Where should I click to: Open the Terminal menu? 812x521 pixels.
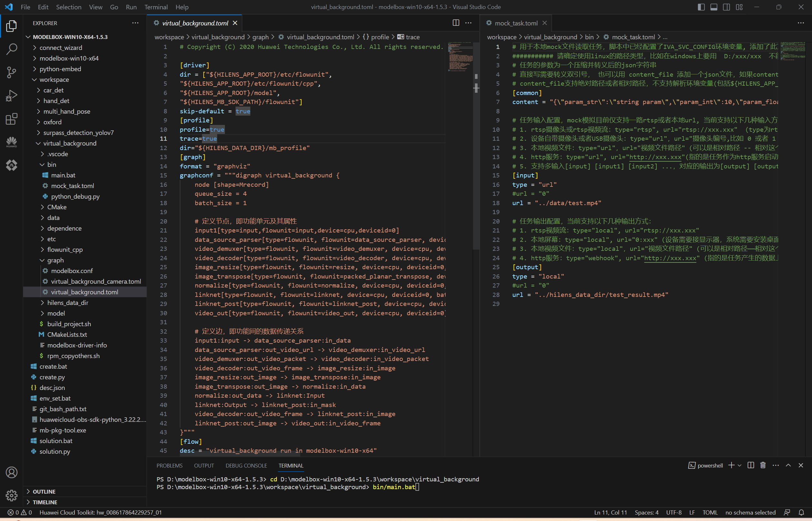click(156, 7)
